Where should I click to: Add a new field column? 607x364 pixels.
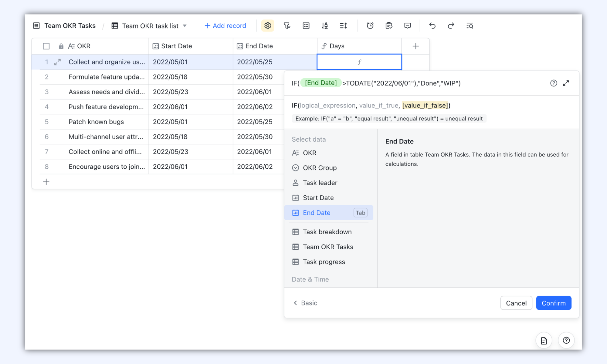click(415, 46)
